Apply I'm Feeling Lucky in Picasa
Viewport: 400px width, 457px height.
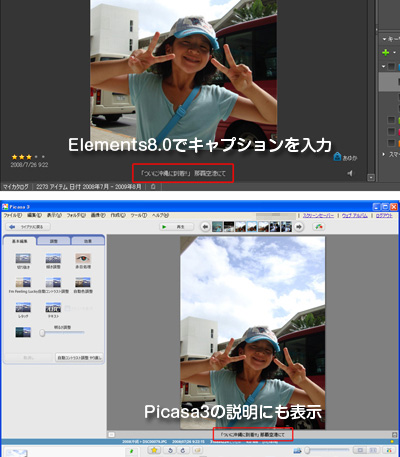coord(23,282)
